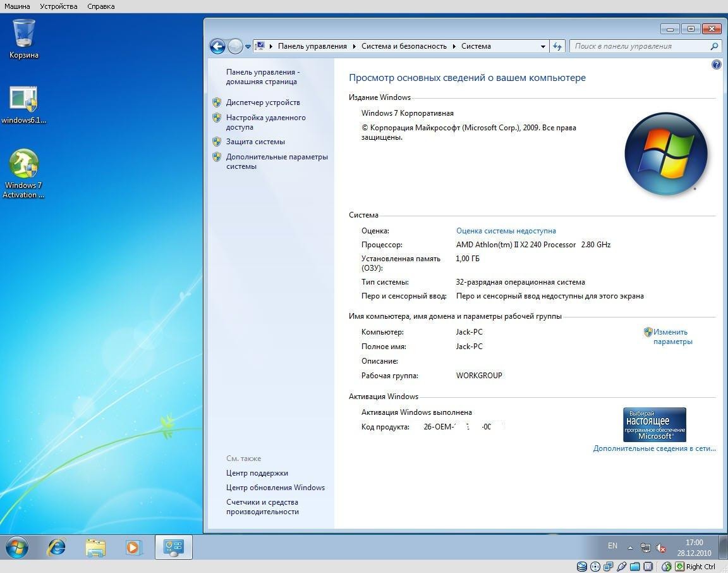
Task: Click VirtualBox shared folders status icon
Action: (634, 567)
